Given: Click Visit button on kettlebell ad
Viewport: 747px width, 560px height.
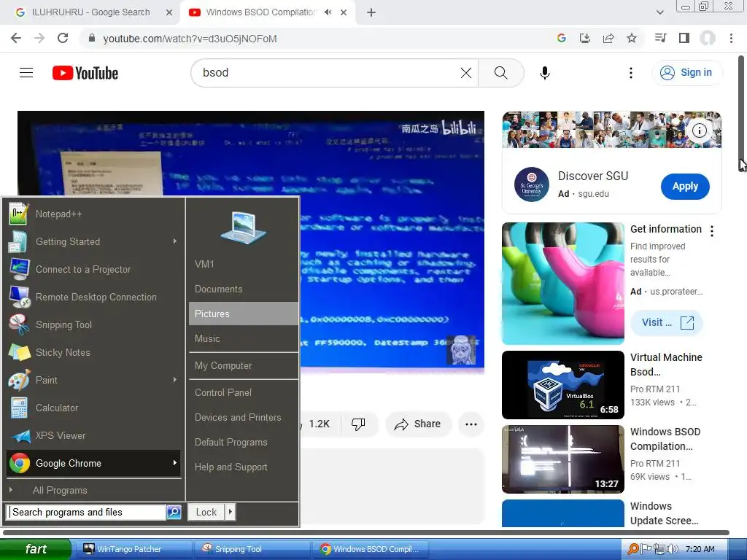Looking at the screenshot, I should click(x=667, y=323).
